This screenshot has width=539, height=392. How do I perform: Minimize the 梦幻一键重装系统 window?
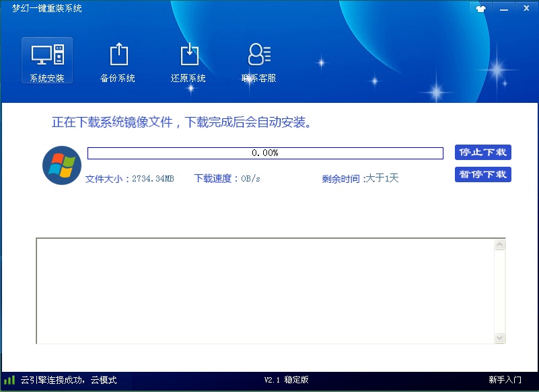coord(504,8)
